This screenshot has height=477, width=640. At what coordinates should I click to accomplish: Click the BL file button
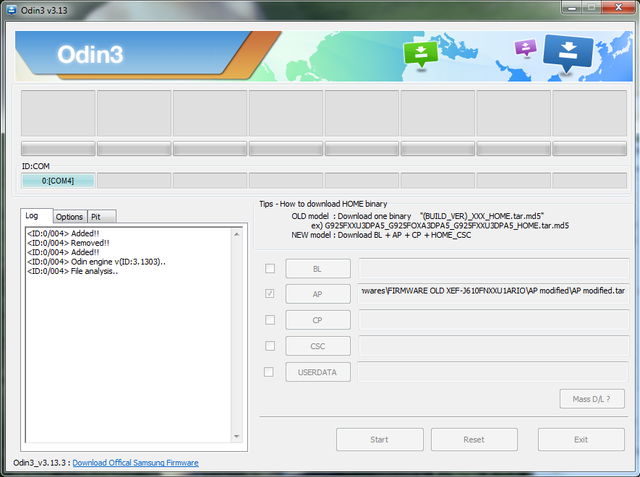point(318,269)
